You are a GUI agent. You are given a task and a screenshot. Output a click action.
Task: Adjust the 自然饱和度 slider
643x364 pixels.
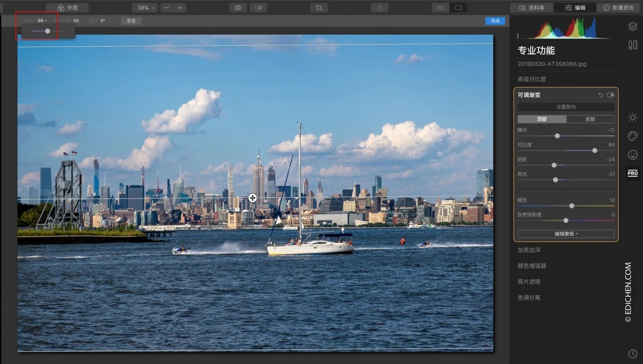click(566, 220)
